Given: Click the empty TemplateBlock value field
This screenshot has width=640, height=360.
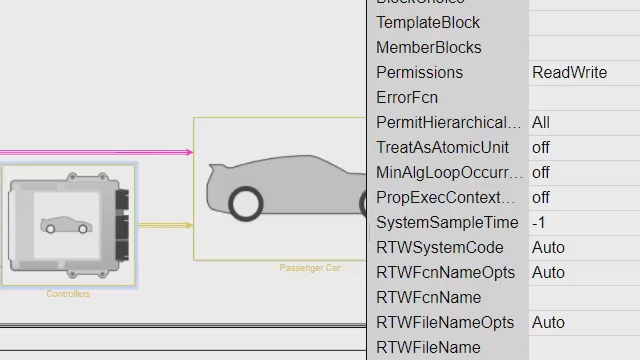Looking at the screenshot, I should pos(584,23).
